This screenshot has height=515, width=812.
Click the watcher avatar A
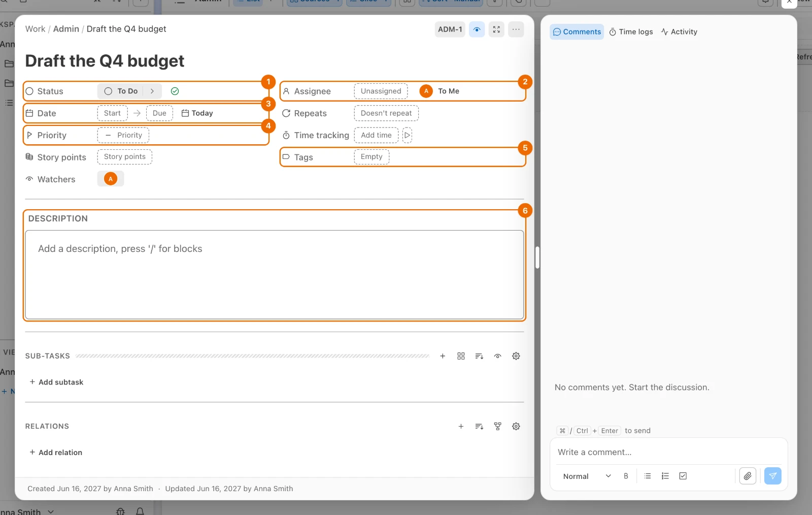(111, 179)
